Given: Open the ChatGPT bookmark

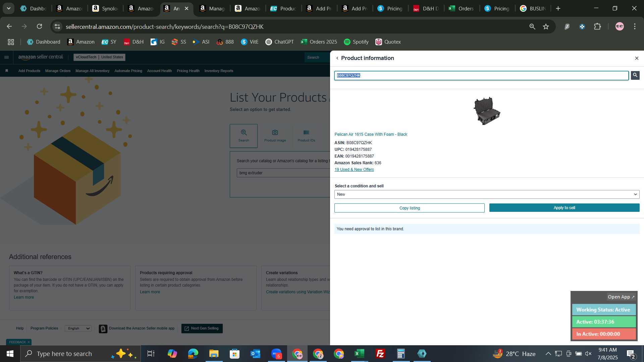Looking at the screenshot, I should (x=279, y=42).
